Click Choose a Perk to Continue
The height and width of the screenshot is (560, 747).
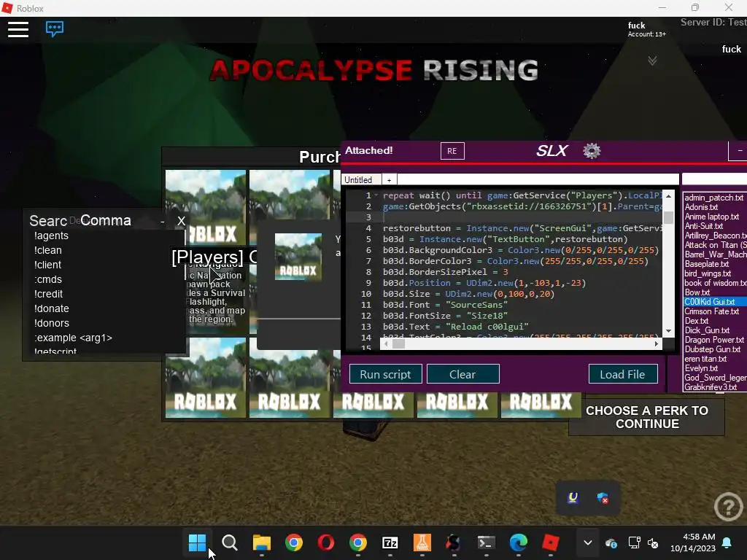click(646, 417)
